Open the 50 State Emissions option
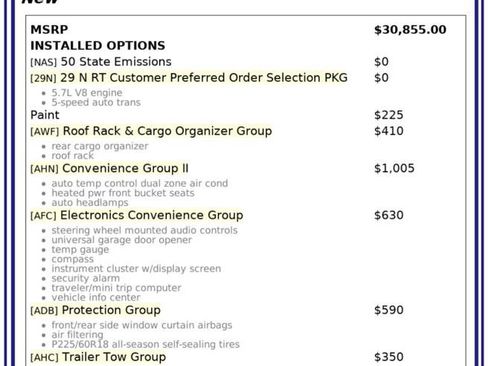 [116, 62]
